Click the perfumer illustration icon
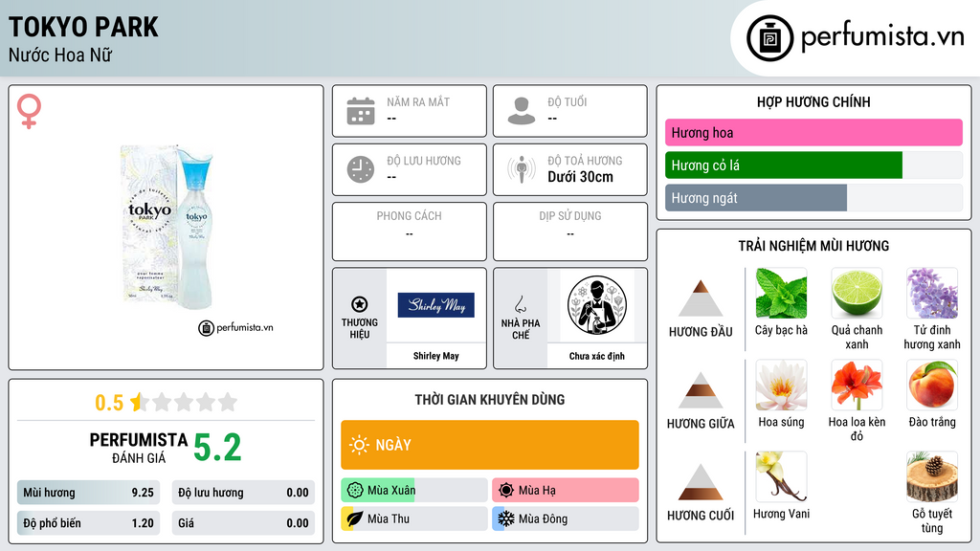Image resolution: width=980 pixels, height=551 pixels. tap(597, 305)
